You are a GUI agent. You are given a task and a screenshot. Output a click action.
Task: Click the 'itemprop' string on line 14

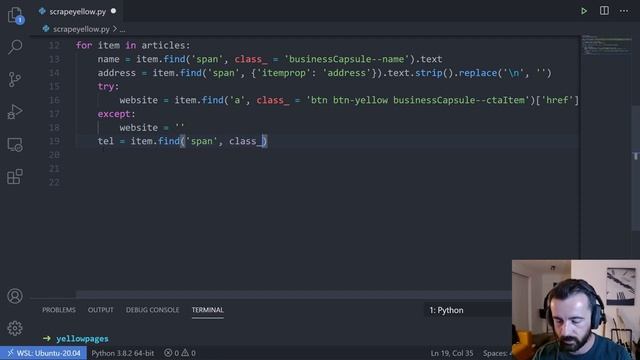pyautogui.click(x=283, y=73)
